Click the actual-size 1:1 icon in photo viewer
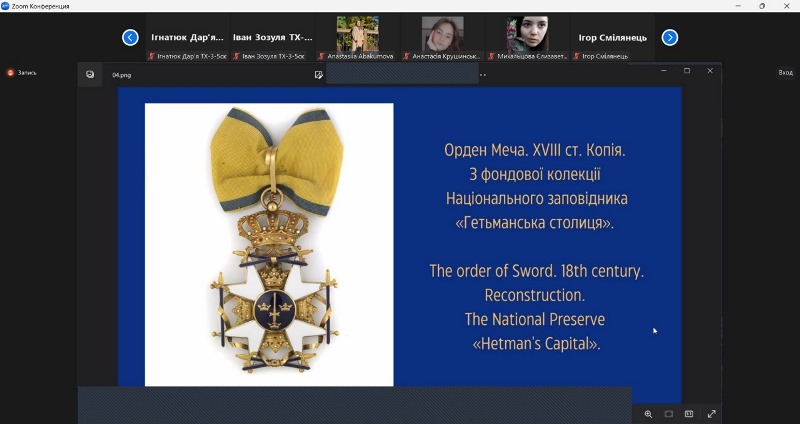Viewport: 800px width, 424px height. click(x=689, y=414)
